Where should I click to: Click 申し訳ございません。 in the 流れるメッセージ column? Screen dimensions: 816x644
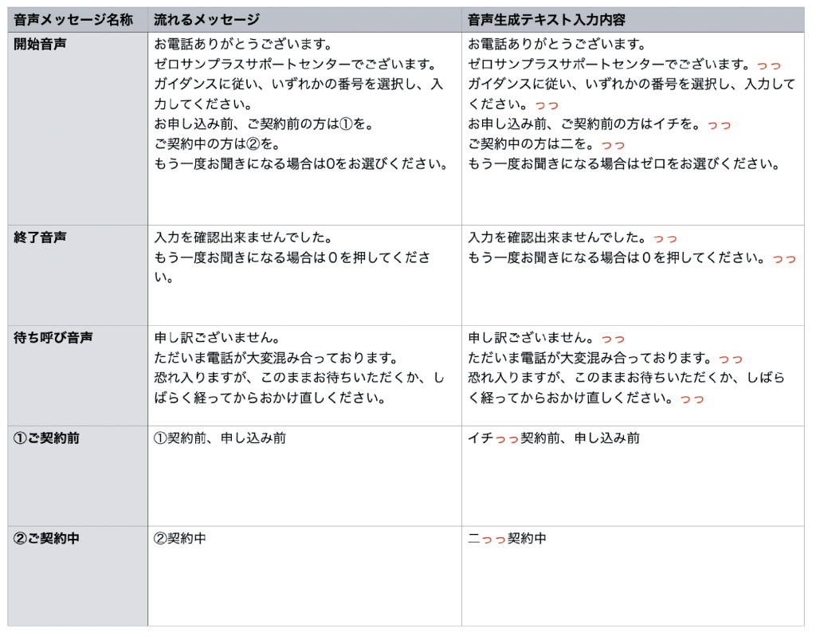(216, 338)
